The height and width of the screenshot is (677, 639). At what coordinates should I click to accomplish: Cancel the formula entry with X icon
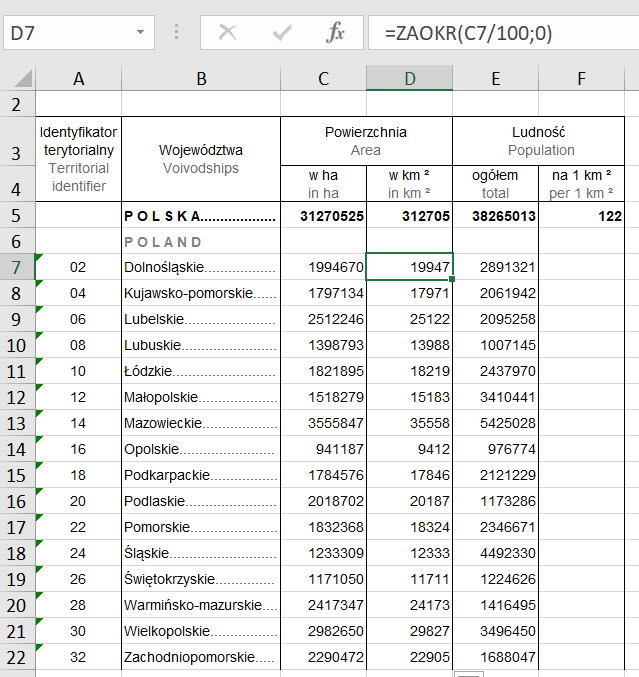pos(228,33)
